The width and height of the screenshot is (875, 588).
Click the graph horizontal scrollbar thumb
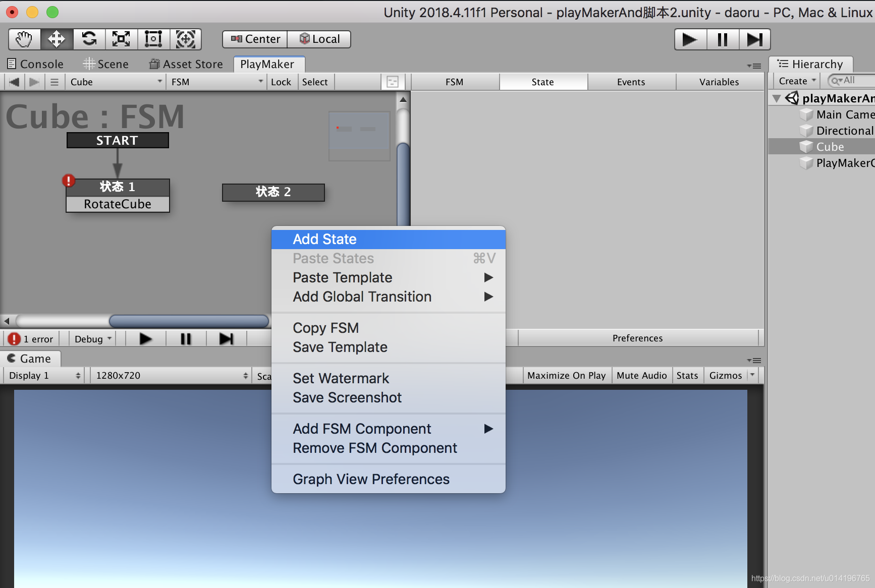[189, 321]
